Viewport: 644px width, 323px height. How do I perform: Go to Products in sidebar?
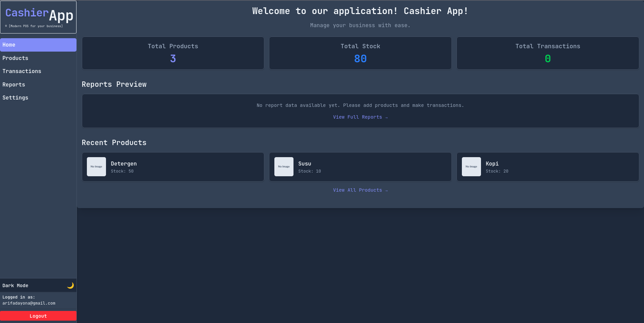tap(15, 58)
